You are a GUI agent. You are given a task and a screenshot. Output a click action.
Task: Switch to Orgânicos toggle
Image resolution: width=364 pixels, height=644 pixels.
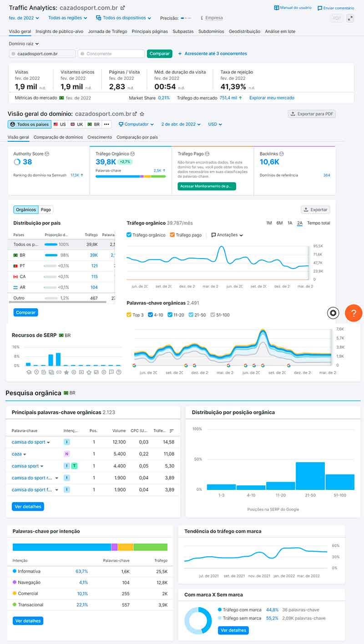[26, 210]
